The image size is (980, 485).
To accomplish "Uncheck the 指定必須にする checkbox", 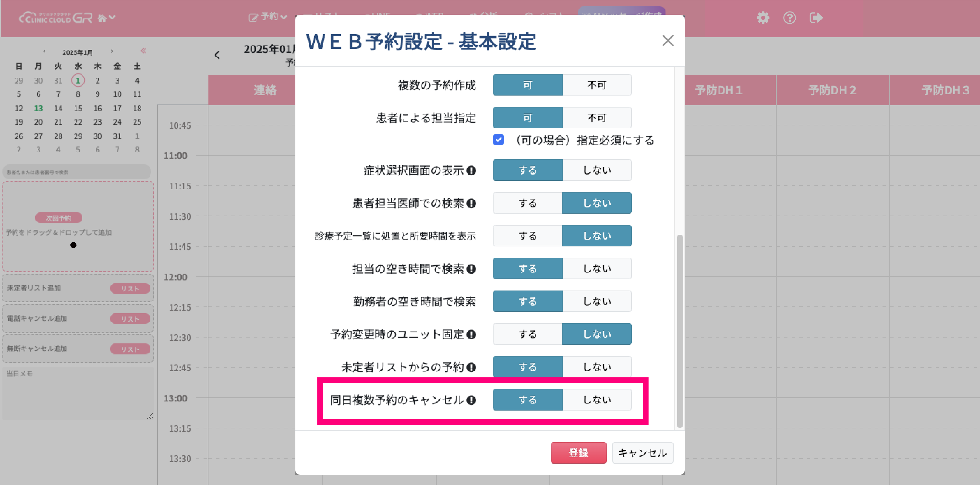I will point(498,140).
